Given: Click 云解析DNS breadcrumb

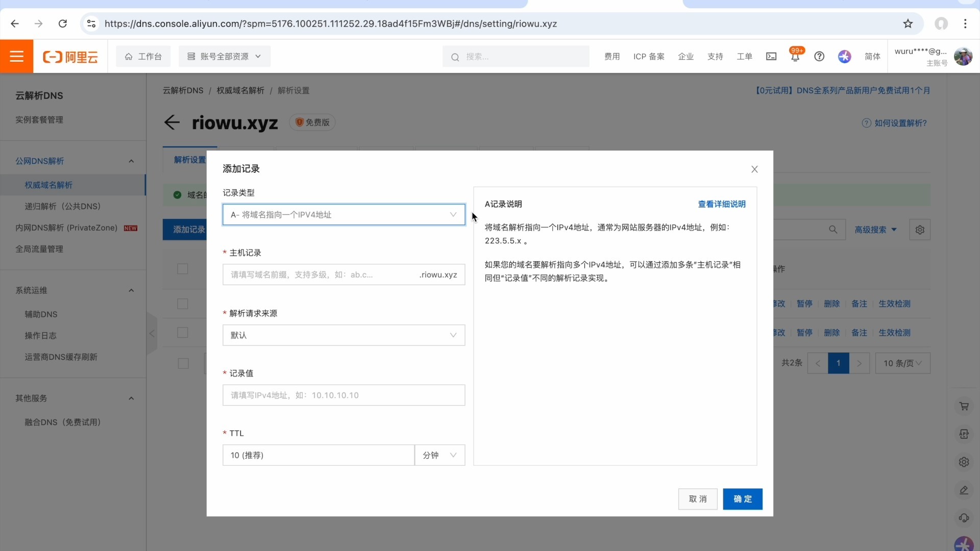Looking at the screenshot, I should click(x=183, y=90).
